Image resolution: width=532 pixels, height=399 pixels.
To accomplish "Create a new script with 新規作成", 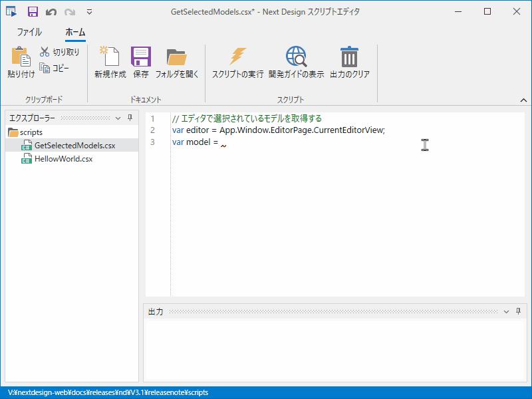I will coord(110,63).
